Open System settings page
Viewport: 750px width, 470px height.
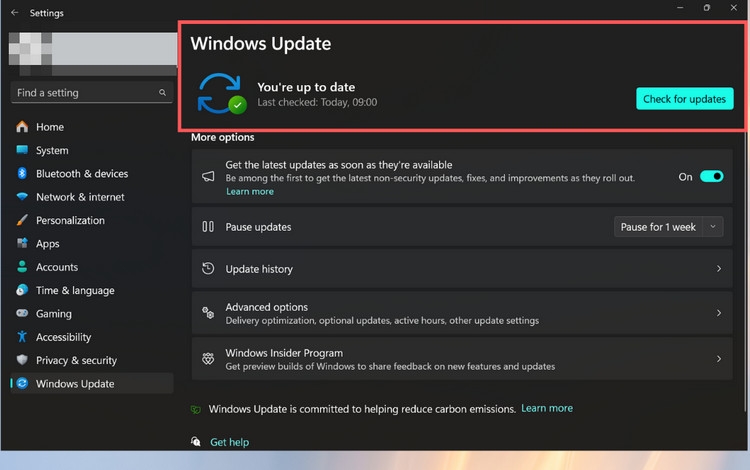[x=52, y=150]
